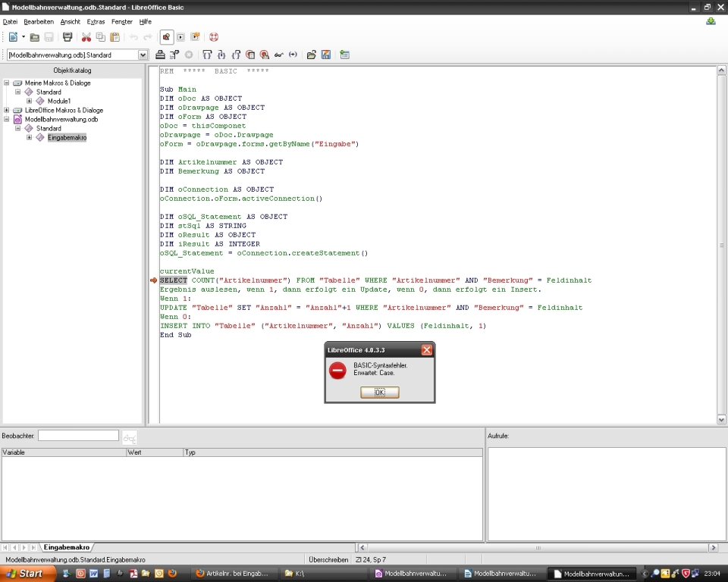Open the Bearbeiten menu

tap(39, 22)
